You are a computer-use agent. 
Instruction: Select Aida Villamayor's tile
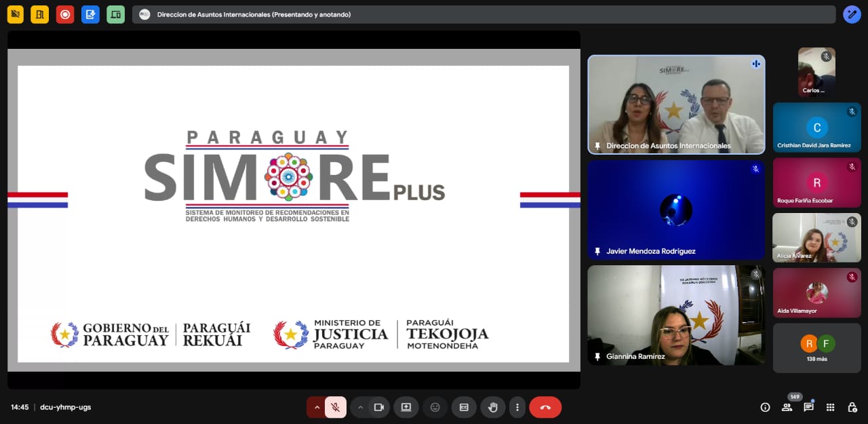pos(817,293)
